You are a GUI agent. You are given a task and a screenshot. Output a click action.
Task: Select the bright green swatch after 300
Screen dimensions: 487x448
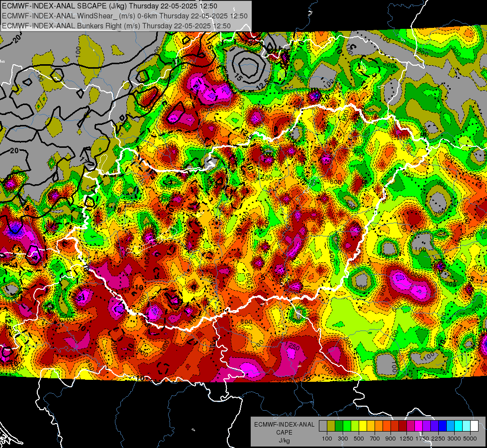pyautogui.click(x=347, y=426)
